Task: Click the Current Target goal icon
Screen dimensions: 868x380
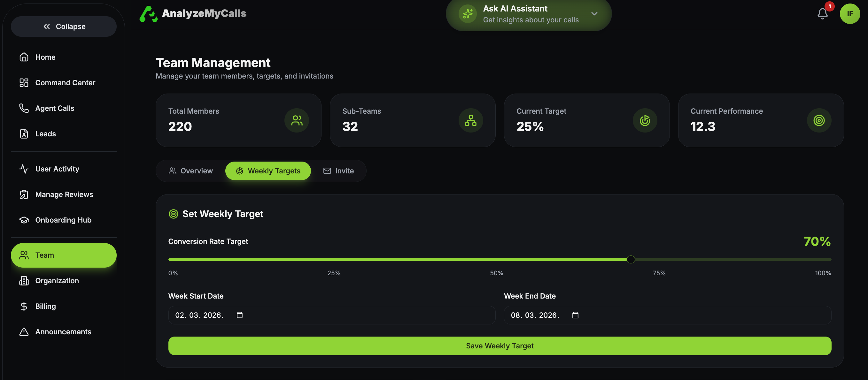Action: [645, 120]
